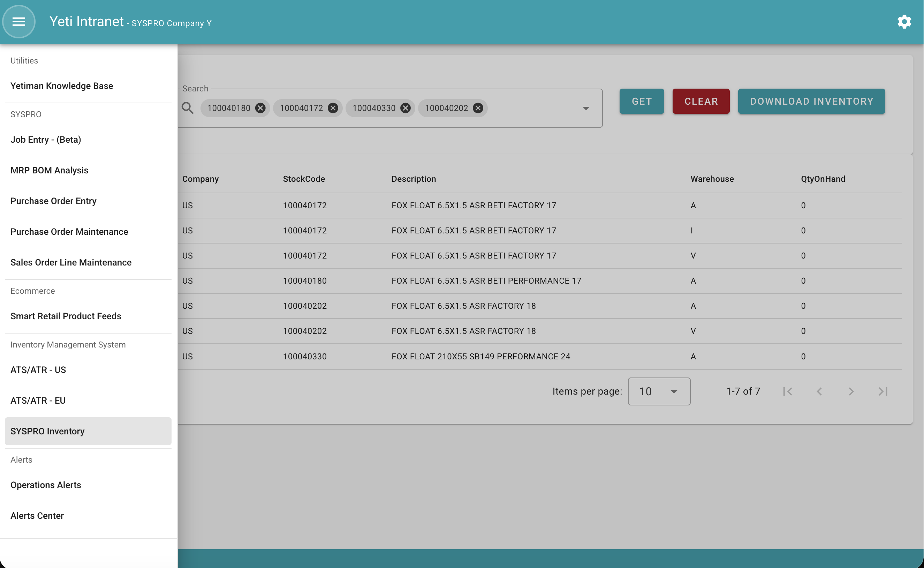Click the red CLEAR button
The height and width of the screenshot is (568, 924).
(701, 102)
